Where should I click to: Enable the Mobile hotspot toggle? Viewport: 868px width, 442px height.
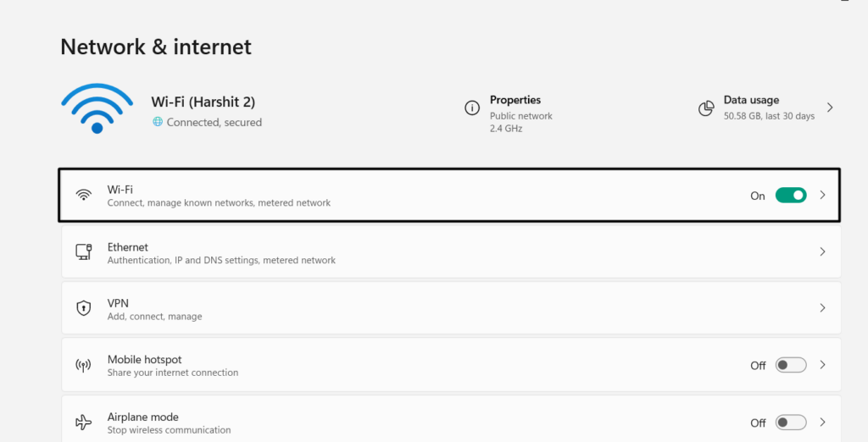point(790,366)
